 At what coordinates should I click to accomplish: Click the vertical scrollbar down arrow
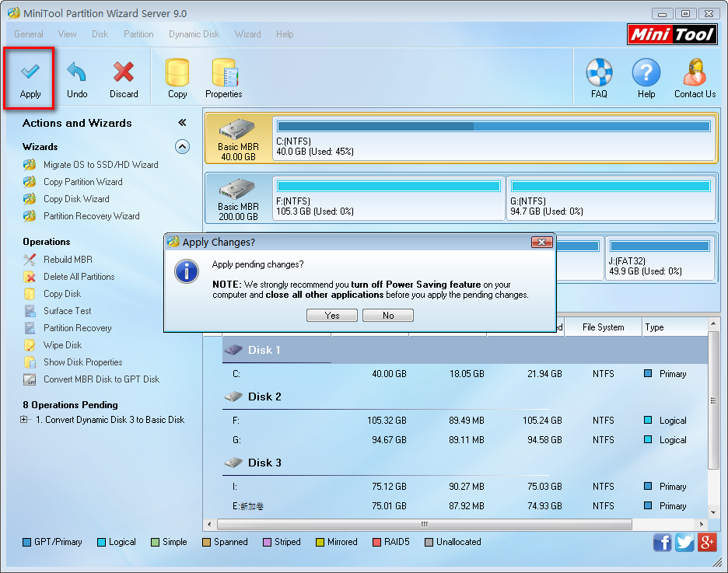click(x=713, y=512)
